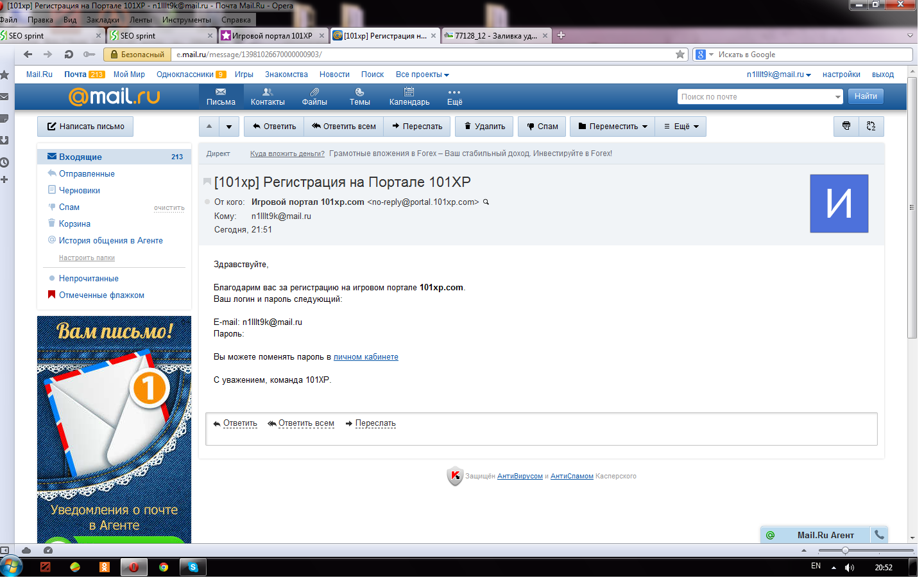Expand the tab list arrow at tab bar end

910,35
